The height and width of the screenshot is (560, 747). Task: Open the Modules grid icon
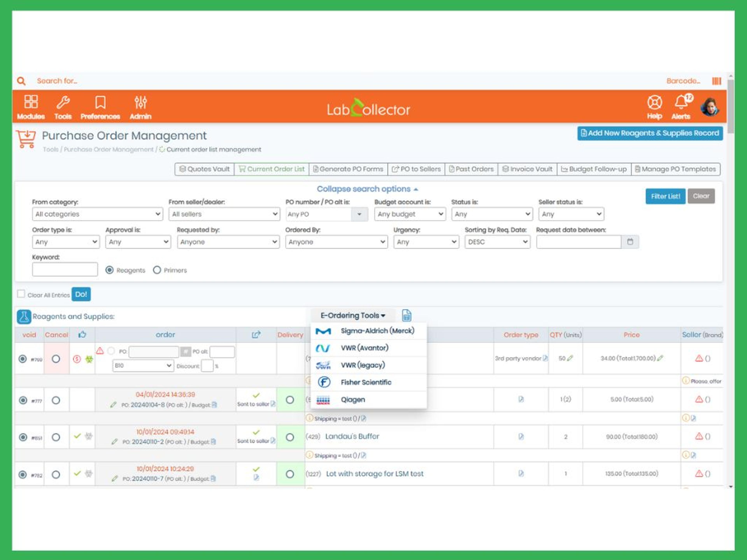tap(31, 102)
